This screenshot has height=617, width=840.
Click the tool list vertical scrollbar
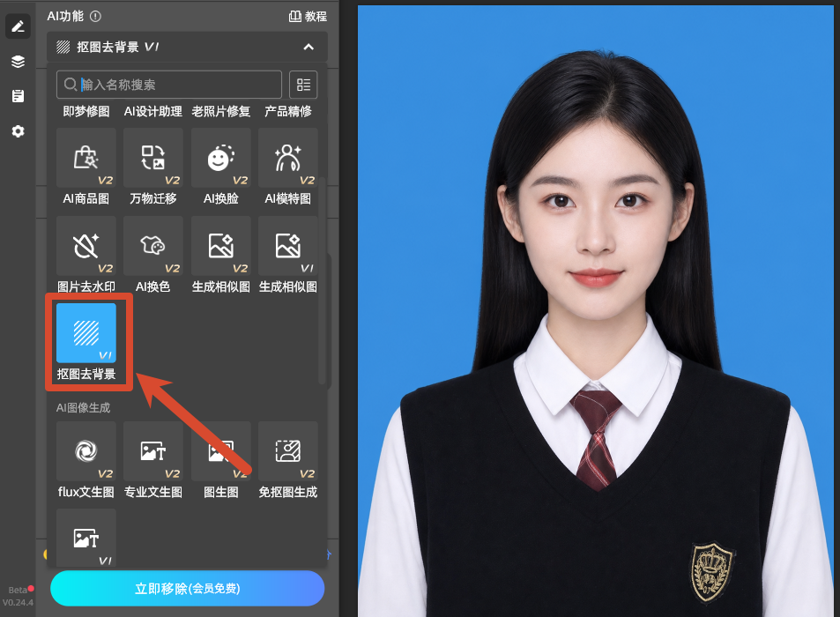click(323, 280)
